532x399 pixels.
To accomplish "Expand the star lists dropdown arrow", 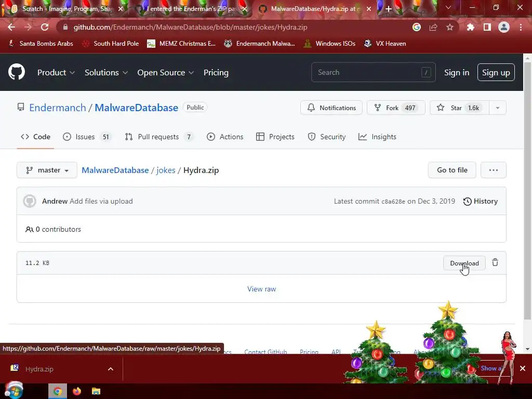I will 497,108.
